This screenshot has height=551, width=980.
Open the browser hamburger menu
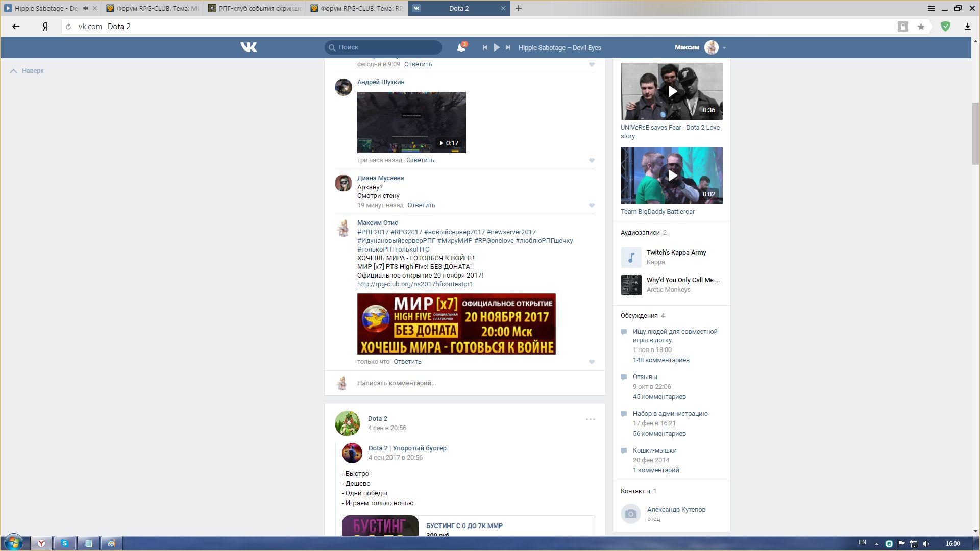click(931, 8)
